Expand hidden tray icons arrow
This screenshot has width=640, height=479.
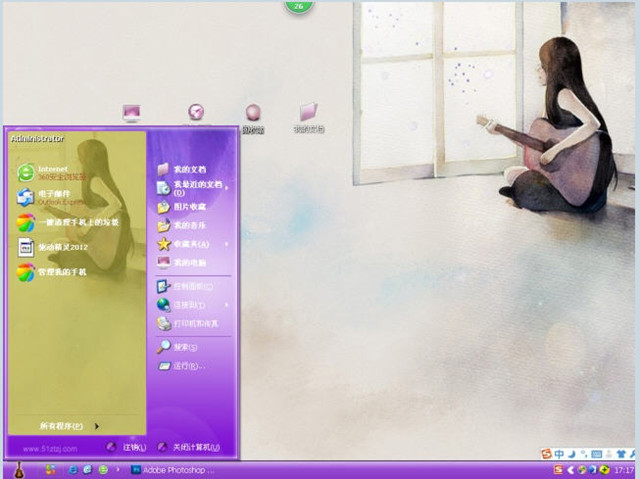pos(571,470)
